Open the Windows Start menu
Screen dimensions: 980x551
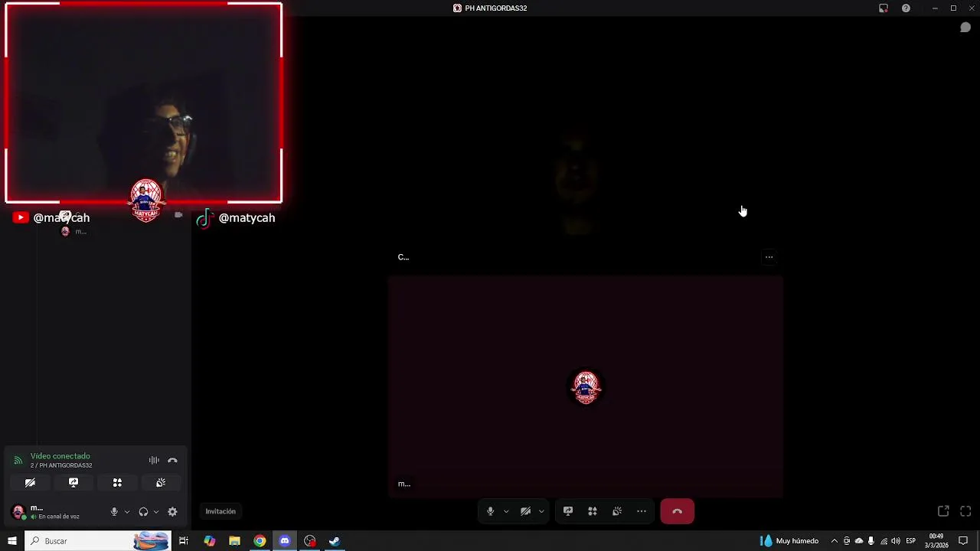(x=11, y=541)
